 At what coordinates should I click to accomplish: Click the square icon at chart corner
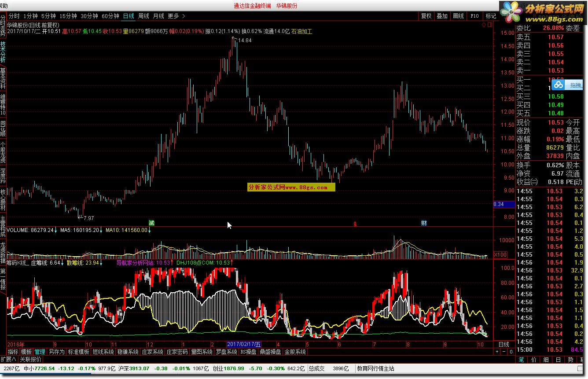click(x=489, y=25)
